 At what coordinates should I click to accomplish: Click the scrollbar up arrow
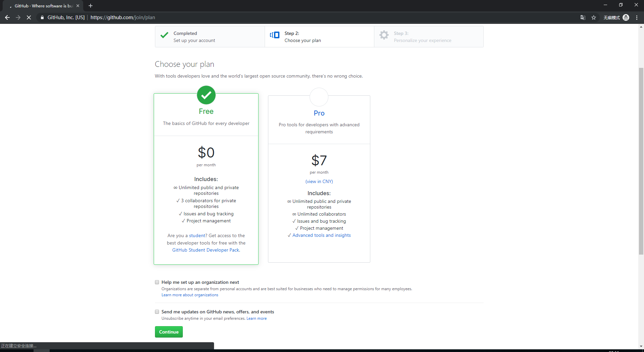pos(641,27)
